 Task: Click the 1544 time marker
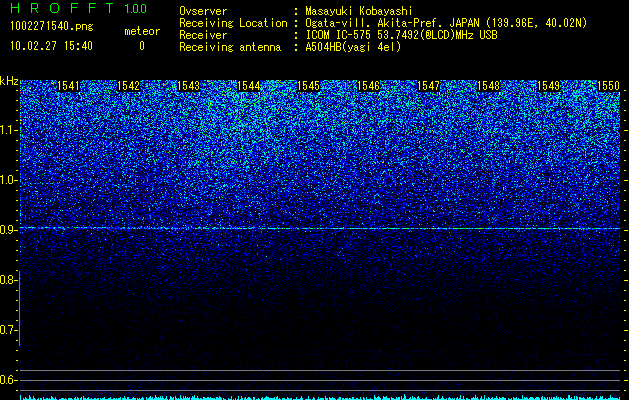point(249,86)
